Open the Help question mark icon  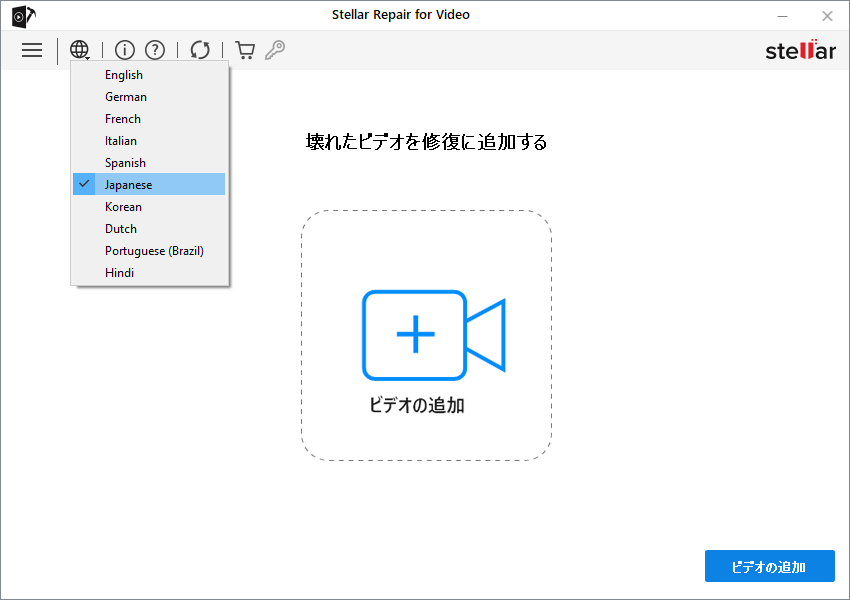[x=155, y=50]
